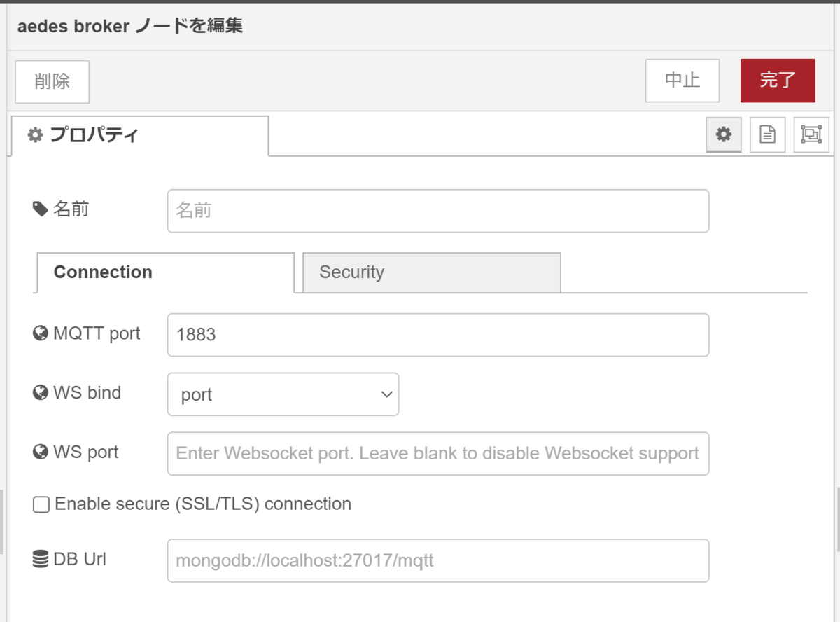Click the globe icon beside WS bind
840x622 pixels.
click(x=42, y=392)
